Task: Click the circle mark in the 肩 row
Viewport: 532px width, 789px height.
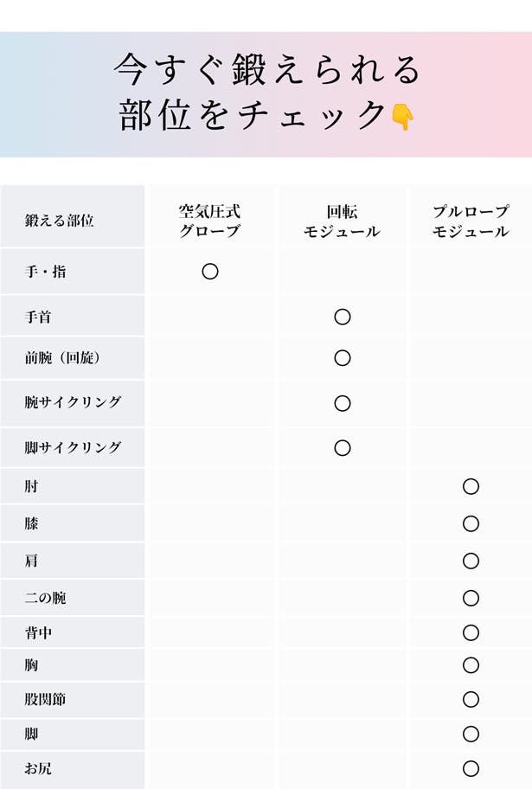Action: [471, 561]
